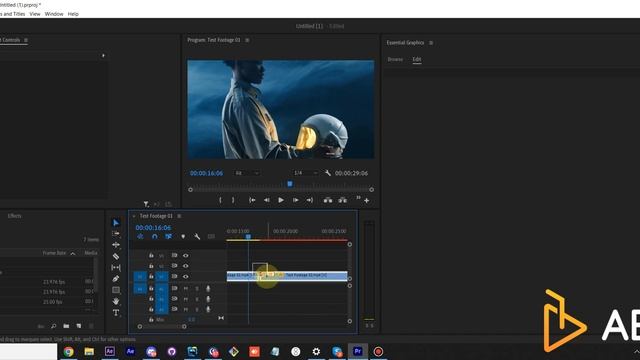Toggle Snap in timeline

tap(154, 237)
